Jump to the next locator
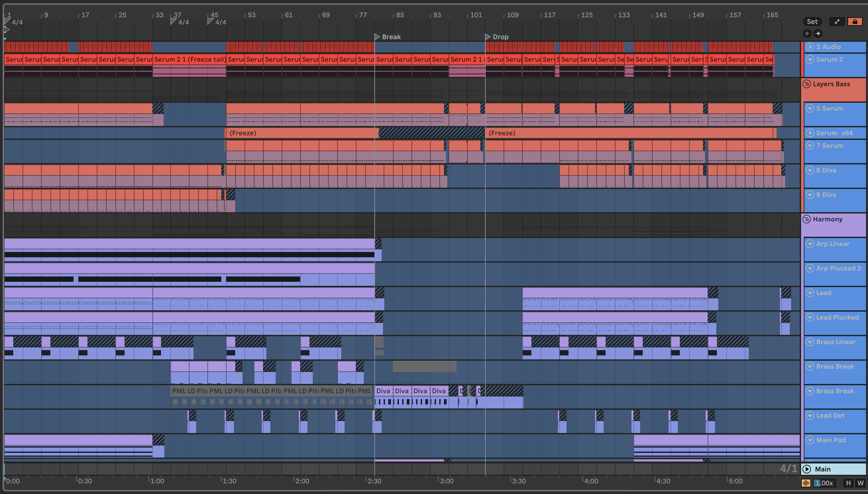Image resolution: width=868 pixels, height=494 pixels. point(818,33)
